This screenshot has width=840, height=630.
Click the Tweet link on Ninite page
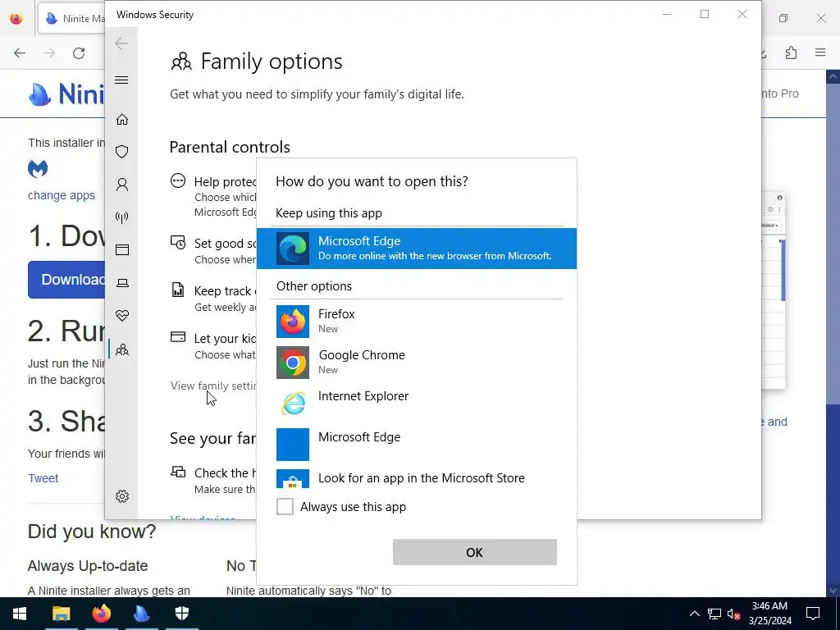(x=43, y=478)
